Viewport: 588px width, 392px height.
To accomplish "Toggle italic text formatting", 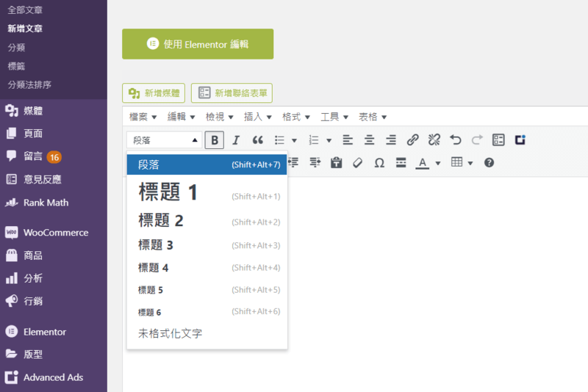I will (236, 139).
